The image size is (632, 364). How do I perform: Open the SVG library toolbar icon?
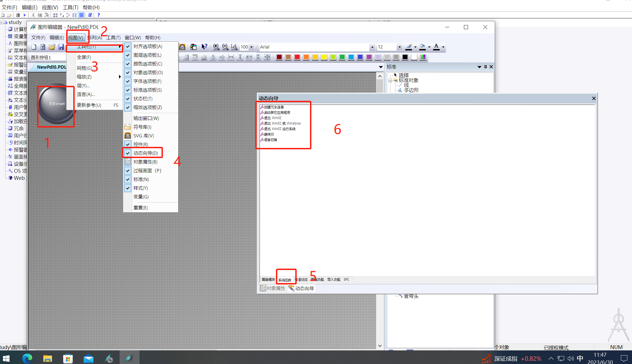[182, 47]
